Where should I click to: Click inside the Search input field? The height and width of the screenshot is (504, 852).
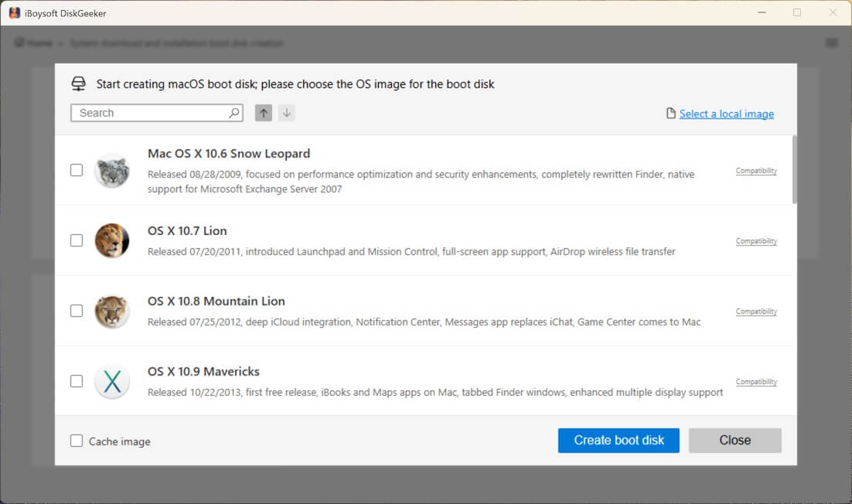coord(151,113)
